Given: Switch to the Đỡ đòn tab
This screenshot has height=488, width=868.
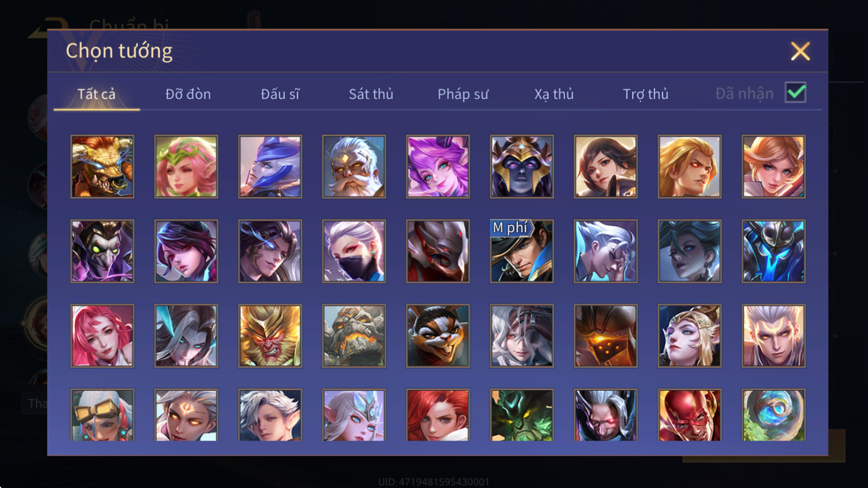Looking at the screenshot, I should pyautogui.click(x=188, y=94).
